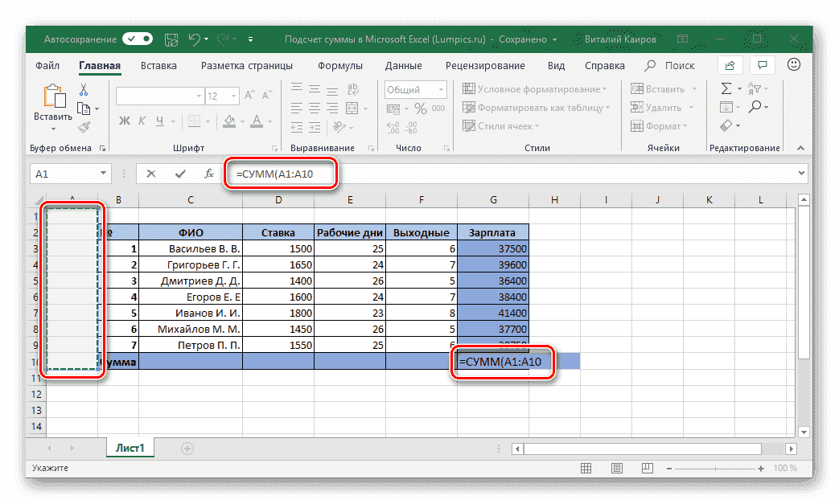Apply percent style in Число group
This screenshot has height=504, width=839.
[421, 109]
